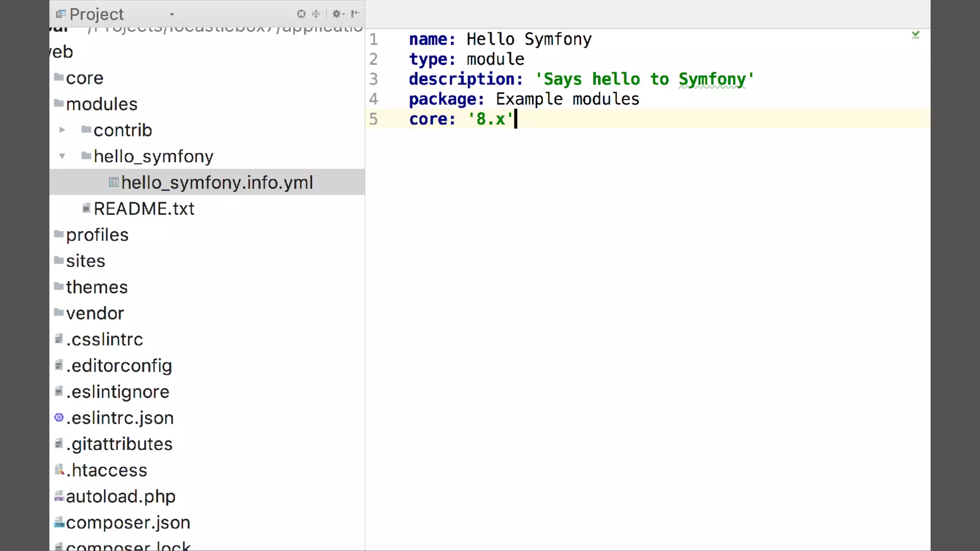Image resolution: width=980 pixels, height=551 pixels.
Task: Click the Scroll from Source target icon
Action: 301,14
